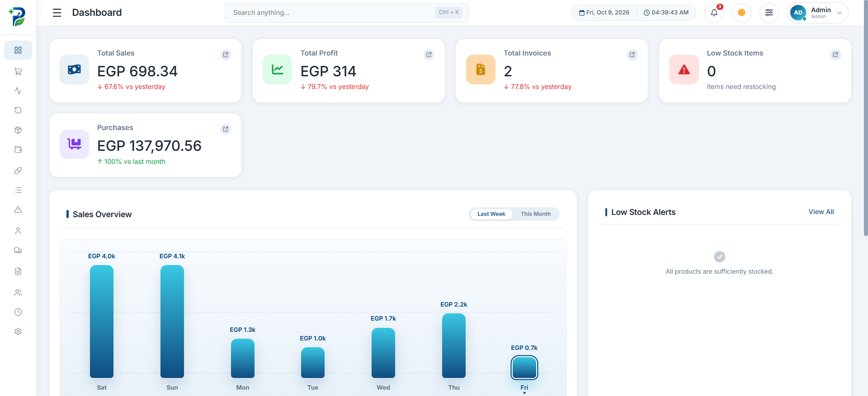Switch to the This Month tab
This screenshot has height=396, width=868.
536,214
